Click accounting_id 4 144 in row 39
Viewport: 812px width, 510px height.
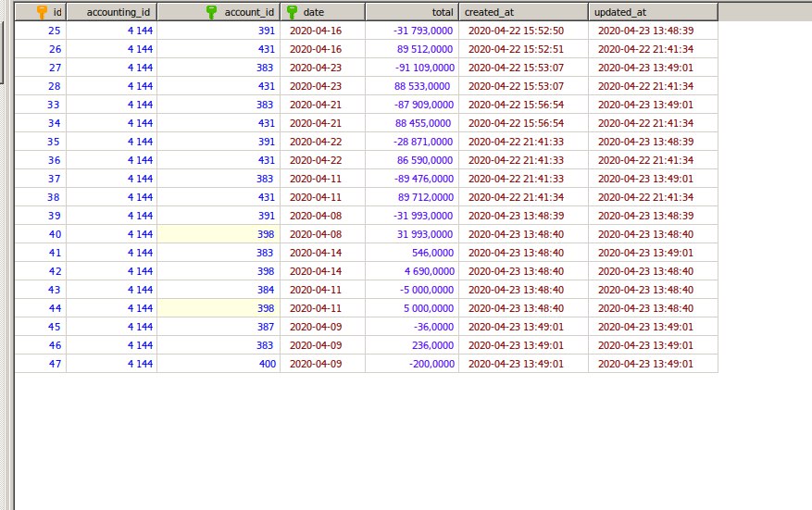[111, 216]
